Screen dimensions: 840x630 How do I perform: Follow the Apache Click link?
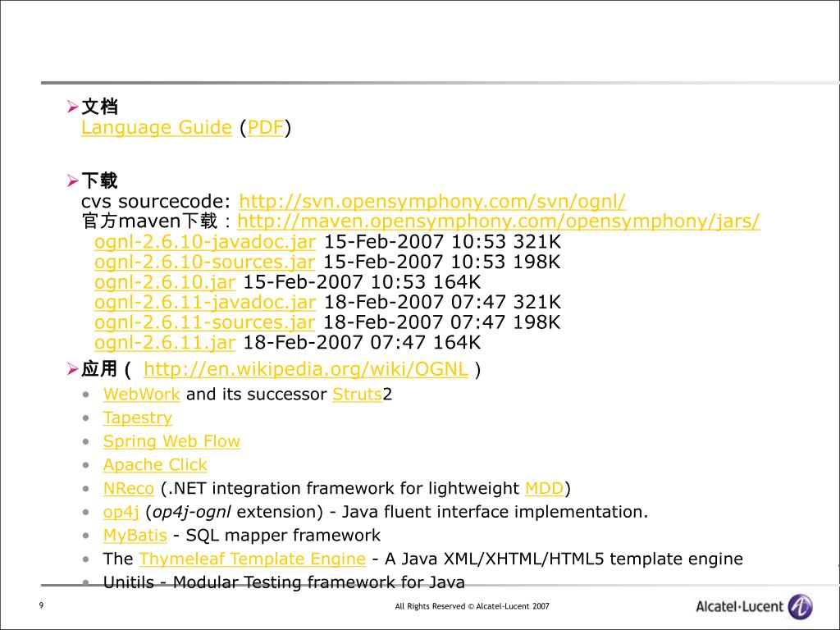pyautogui.click(x=155, y=465)
